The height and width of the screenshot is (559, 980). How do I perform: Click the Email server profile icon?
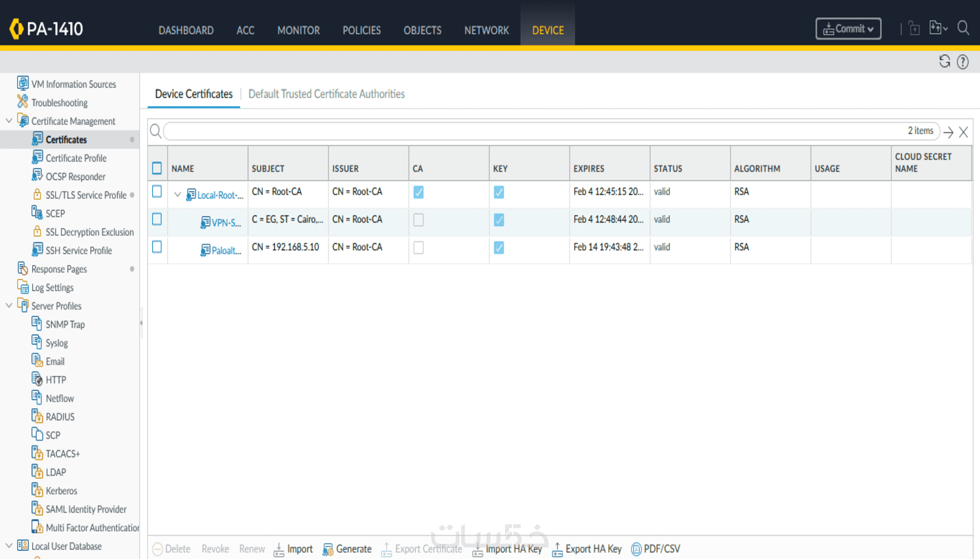pos(37,360)
